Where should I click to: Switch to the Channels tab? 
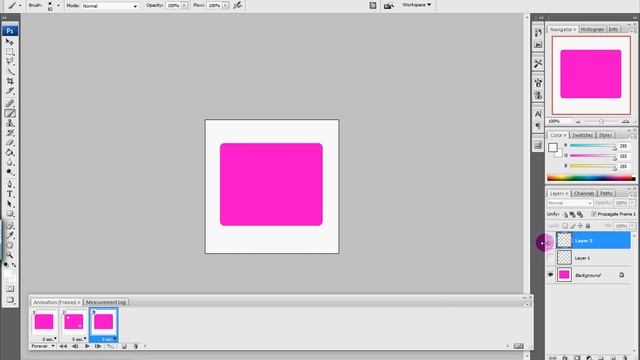pyautogui.click(x=584, y=193)
